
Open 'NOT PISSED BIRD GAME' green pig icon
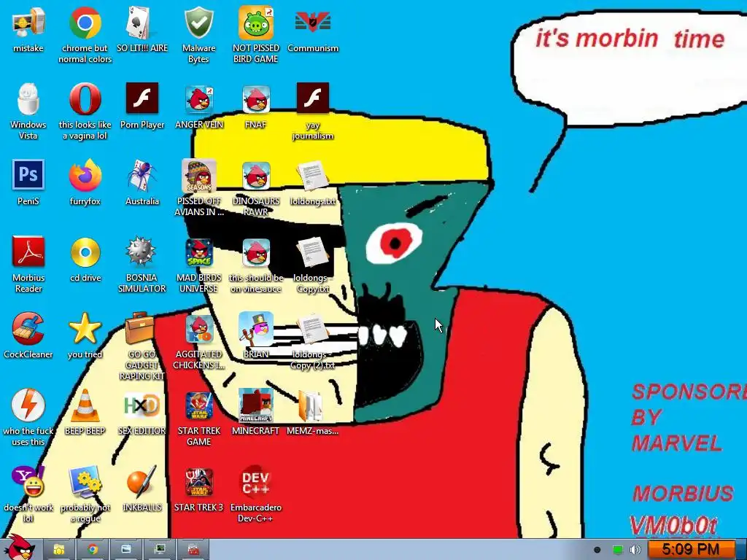pyautogui.click(x=256, y=23)
